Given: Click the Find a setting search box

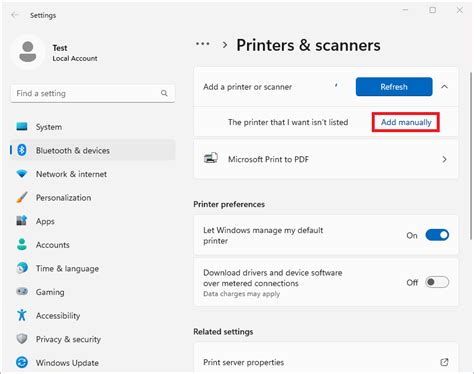Looking at the screenshot, I should click(93, 93).
